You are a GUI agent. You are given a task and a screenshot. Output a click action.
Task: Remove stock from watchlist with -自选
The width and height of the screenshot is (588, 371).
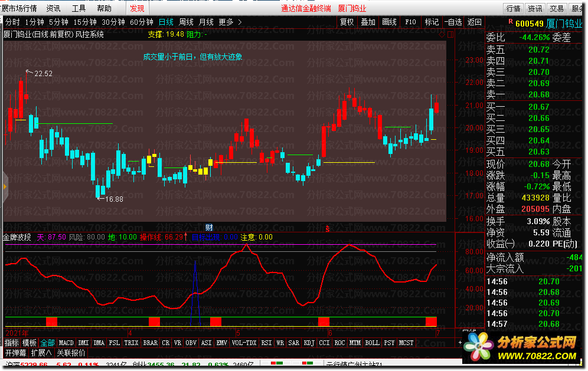(x=453, y=22)
